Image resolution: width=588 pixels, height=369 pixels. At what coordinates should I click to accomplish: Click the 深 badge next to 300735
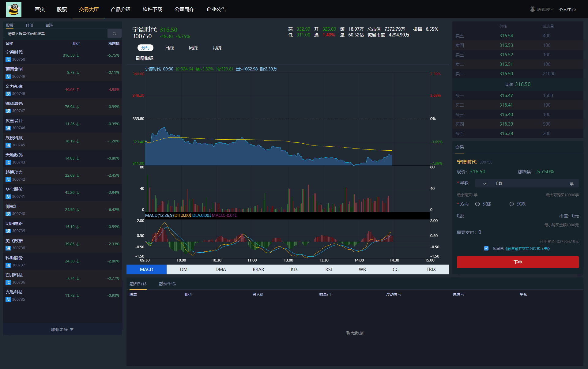click(x=8, y=300)
